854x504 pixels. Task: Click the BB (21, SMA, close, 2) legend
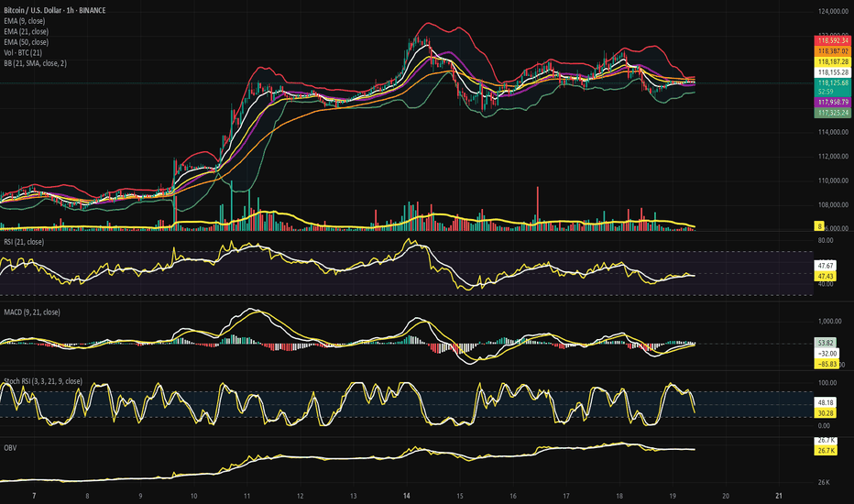tap(36, 63)
